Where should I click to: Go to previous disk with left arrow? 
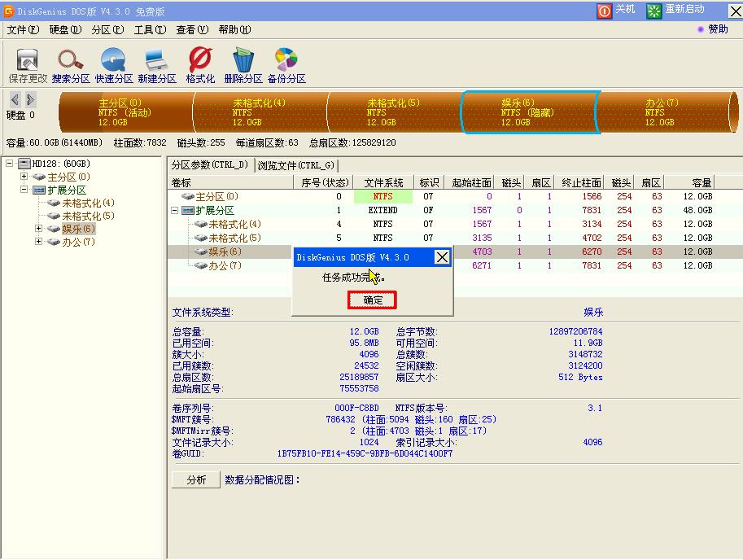point(15,99)
